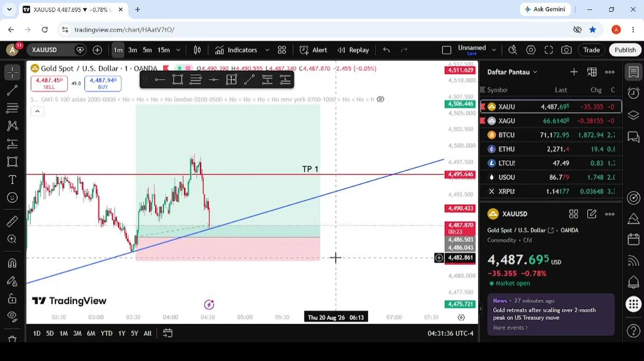
Task: Set chart range to YTD
Action: point(106,333)
